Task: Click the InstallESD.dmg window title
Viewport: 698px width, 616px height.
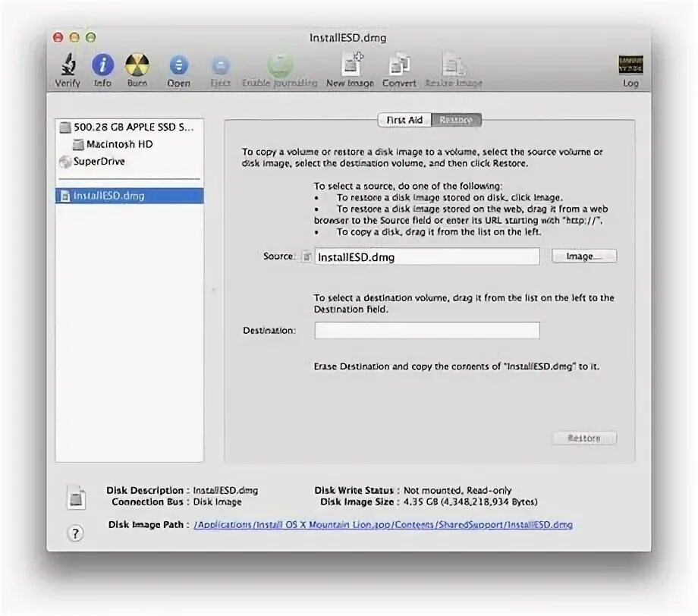Action: coord(348,38)
